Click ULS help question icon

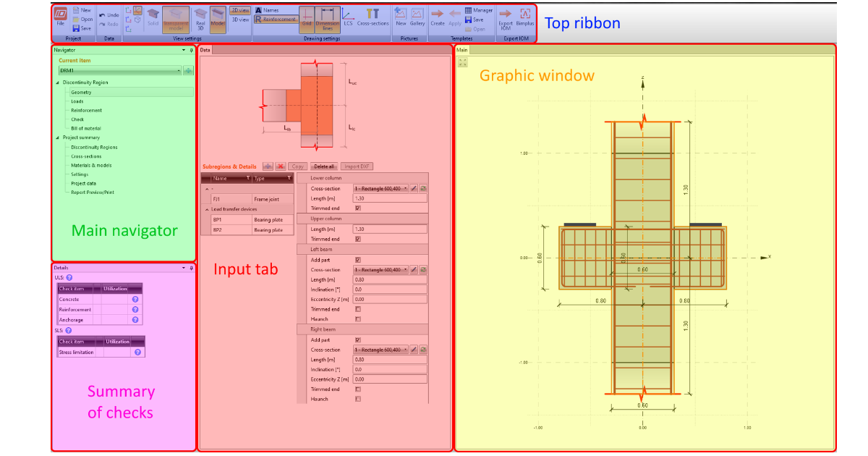coord(69,277)
